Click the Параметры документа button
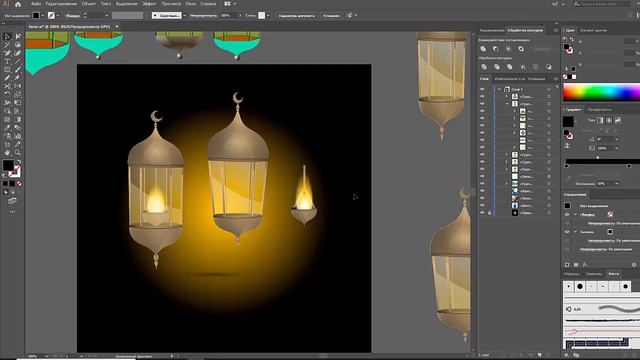 297,16
